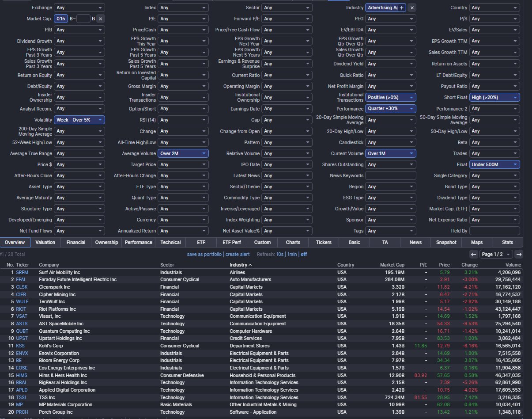The image size is (532, 419).
Task: Switch to the Valuation tab
Action: point(45,242)
